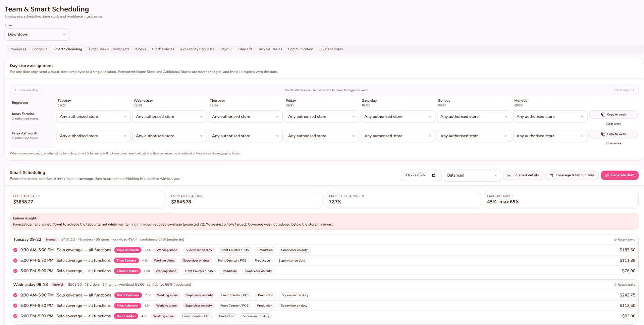This screenshot has width=644, height=325.
Task: Click the Generate draft button
Action: point(620,175)
